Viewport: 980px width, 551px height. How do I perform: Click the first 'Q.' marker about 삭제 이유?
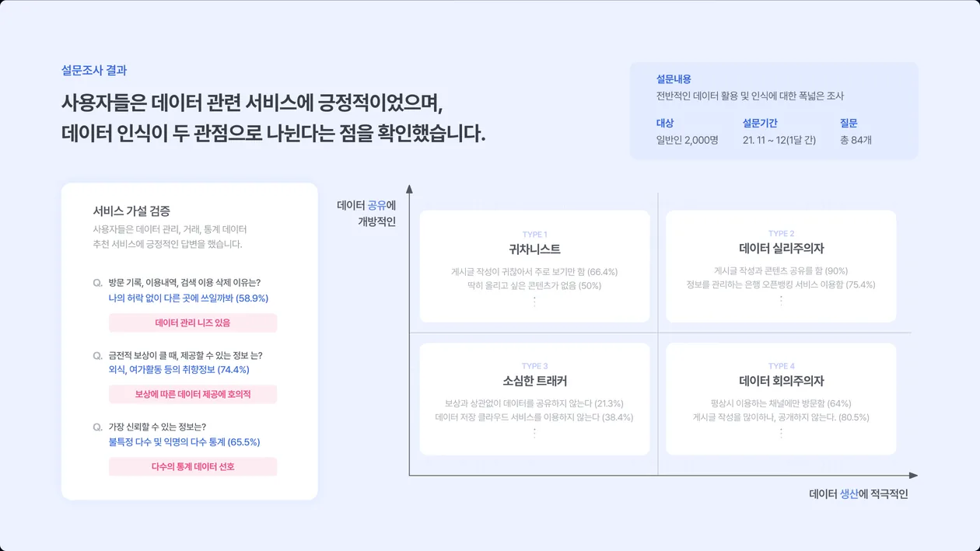pos(97,283)
